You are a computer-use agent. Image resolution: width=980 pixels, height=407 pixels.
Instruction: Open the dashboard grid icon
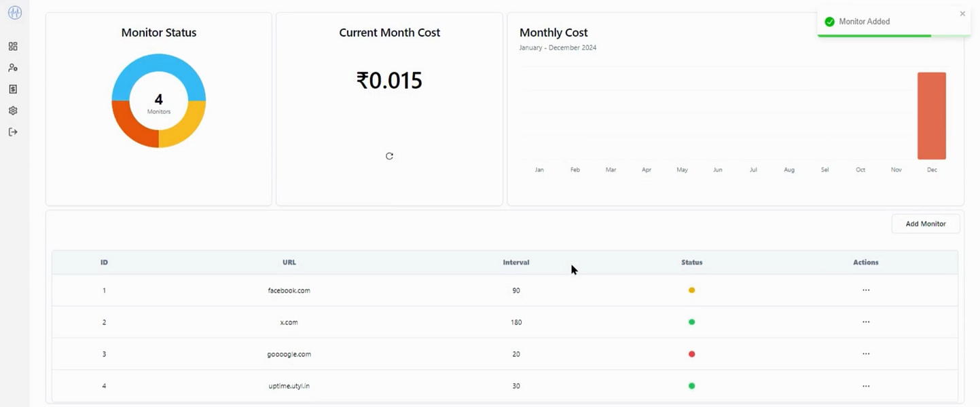click(x=13, y=47)
